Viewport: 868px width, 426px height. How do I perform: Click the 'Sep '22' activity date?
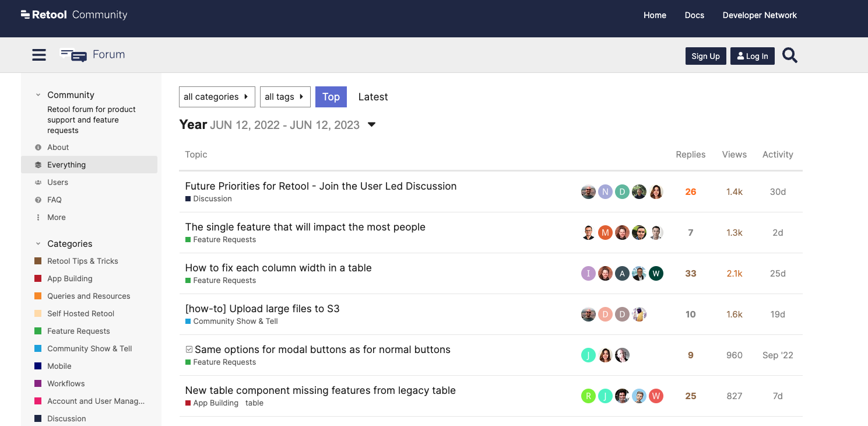point(778,355)
